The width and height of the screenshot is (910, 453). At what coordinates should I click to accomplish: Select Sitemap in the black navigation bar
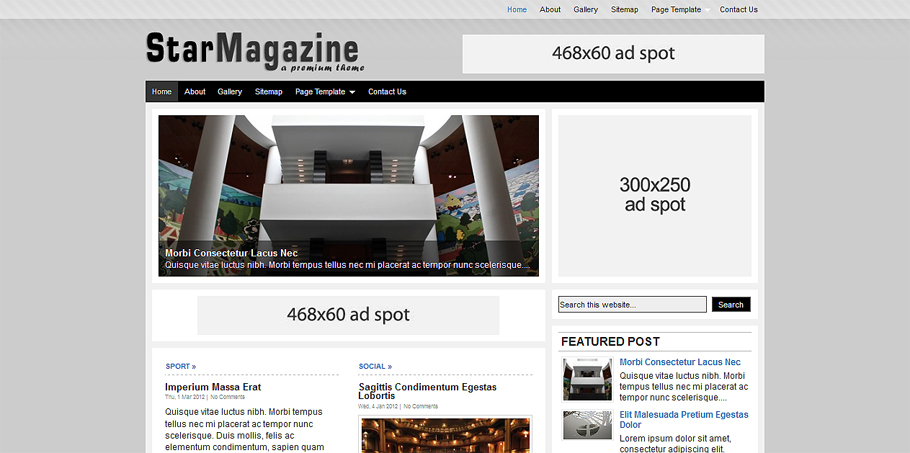269,92
